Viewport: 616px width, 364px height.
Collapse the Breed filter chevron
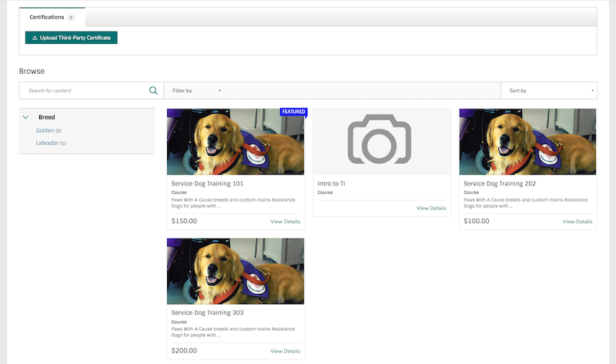26,117
